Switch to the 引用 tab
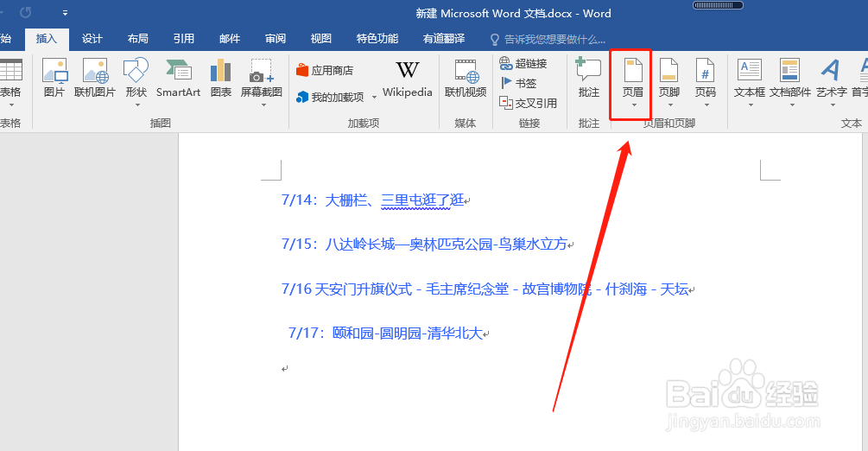Viewport: 868px width, 451px height. pos(184,39)
